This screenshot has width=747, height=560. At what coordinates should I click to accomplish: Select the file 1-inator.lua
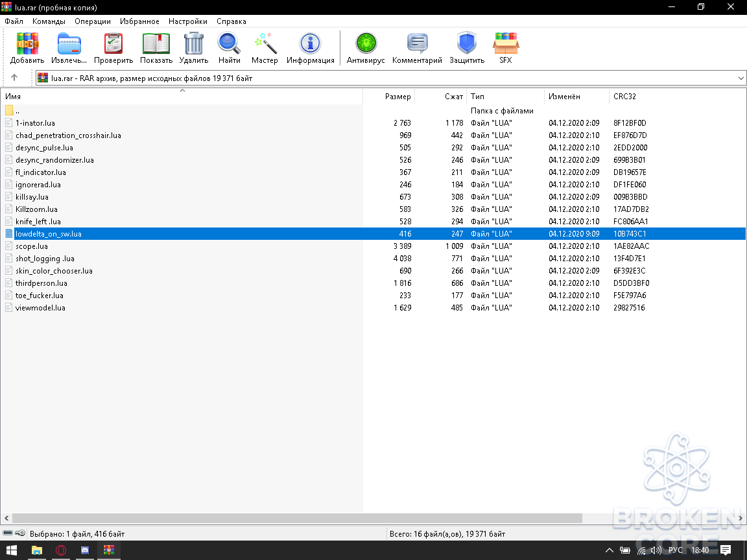point(35,123)
